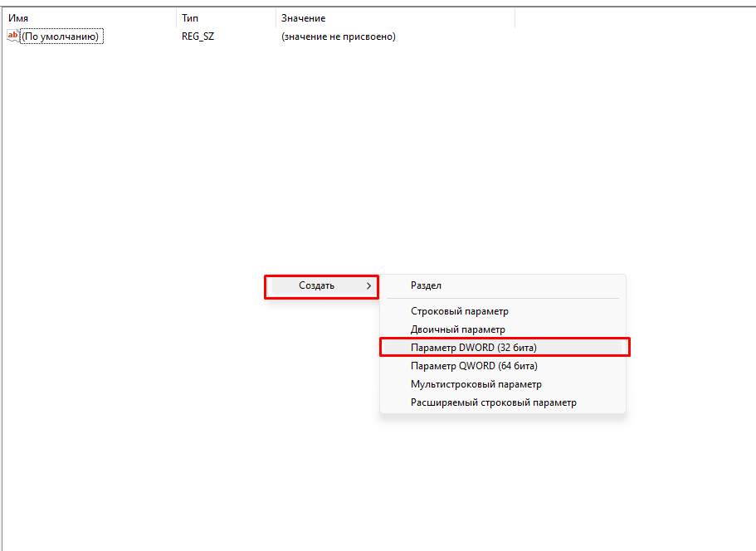The height and width of the screenshot is (551, 756).
Task: Click divider between Имя and Тип headers
Action: [177, 18]
